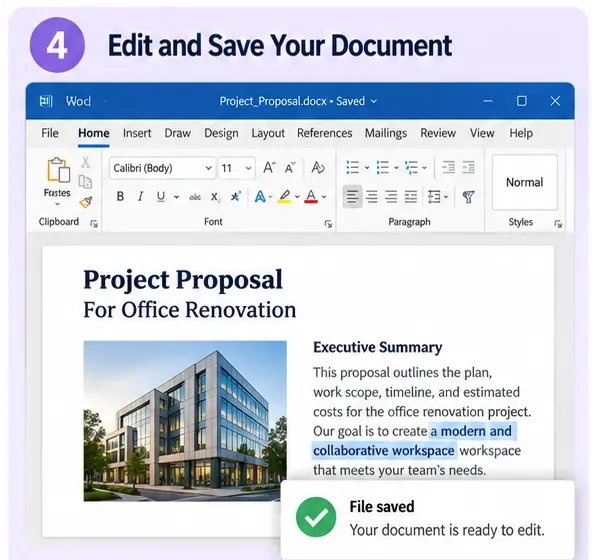Viewport: 592px width, 560px height.
Task: Click the yellow text highlight color
Action: click(x=285, y=196)
